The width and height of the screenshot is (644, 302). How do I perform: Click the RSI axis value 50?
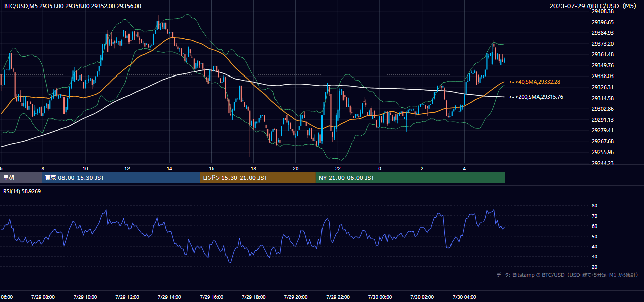point(594,236)
